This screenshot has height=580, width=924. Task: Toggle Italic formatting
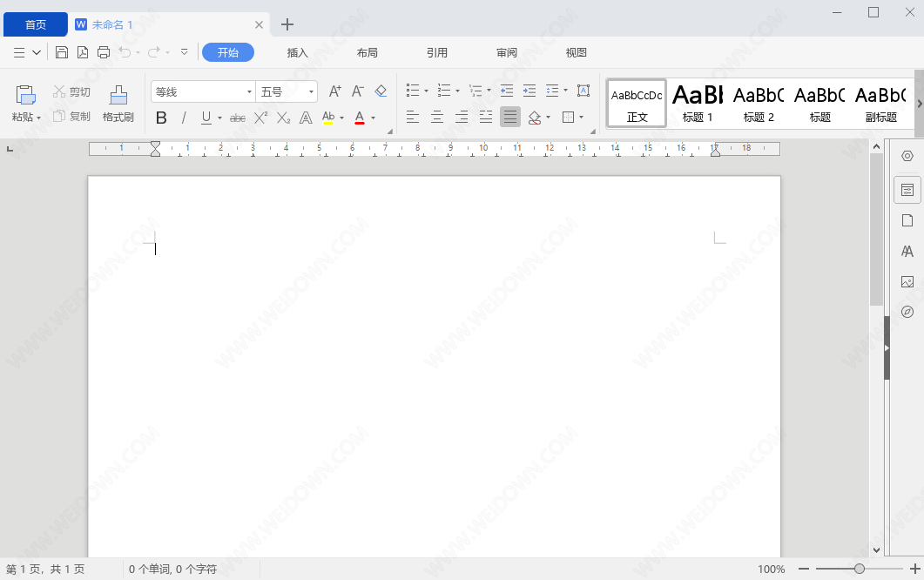(184, 118)
